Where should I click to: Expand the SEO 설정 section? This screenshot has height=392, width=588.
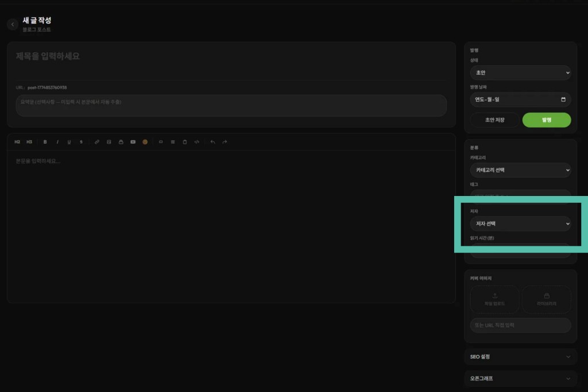click(x=520, y=357)
